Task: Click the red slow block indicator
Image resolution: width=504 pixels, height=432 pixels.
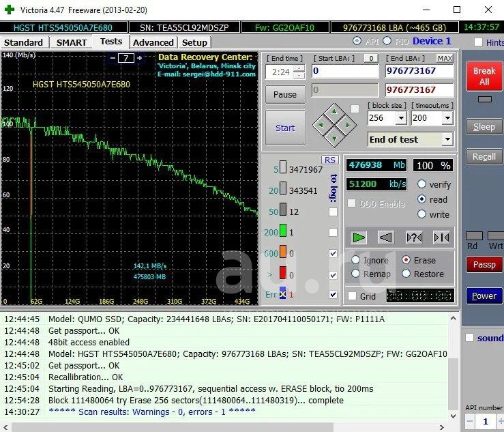Action: pyautogui.click(x=283, y=273)
